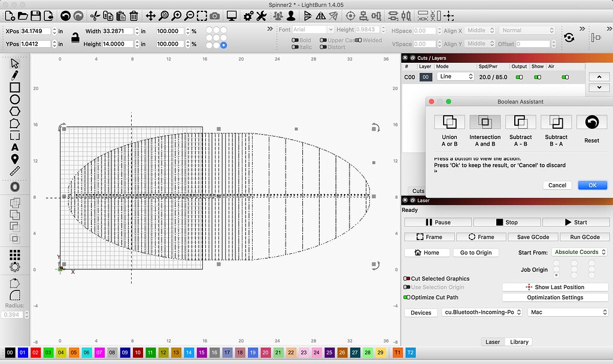This screenshot has height=364, width=613.
Task: Switch to the Library tab
Action: (518, 342)
